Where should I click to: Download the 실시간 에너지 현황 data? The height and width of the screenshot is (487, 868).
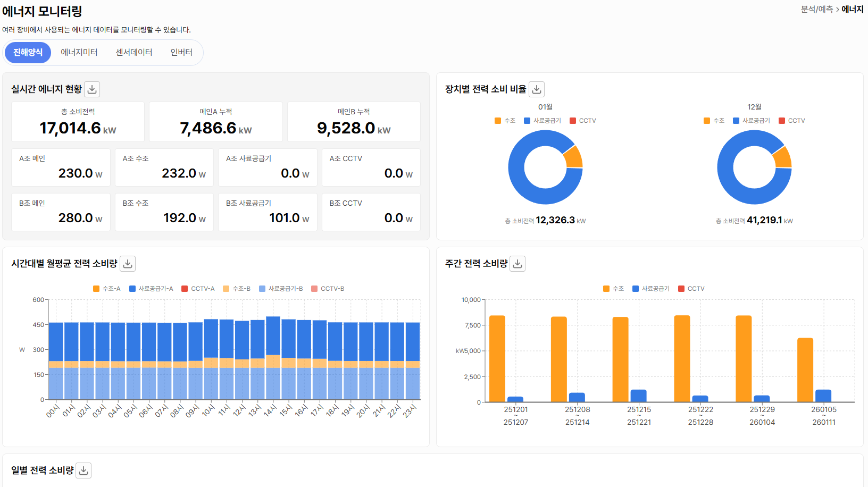[92, 89]
